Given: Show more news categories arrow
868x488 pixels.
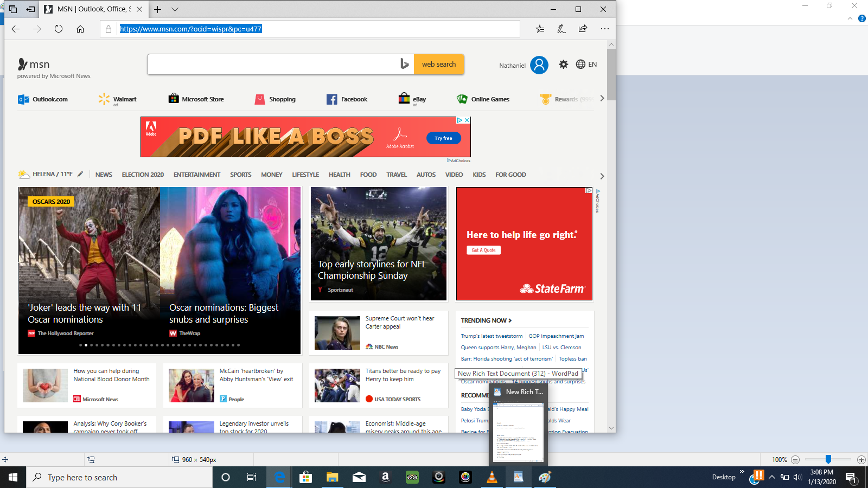Looking at the screenshot, I should (602, 176).
